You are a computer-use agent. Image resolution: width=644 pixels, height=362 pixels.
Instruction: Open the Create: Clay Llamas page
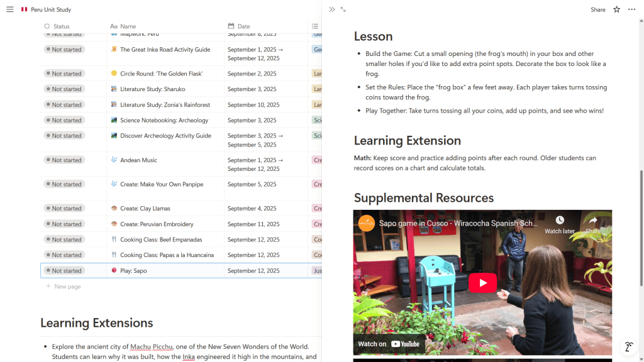[x=145, y=209]
